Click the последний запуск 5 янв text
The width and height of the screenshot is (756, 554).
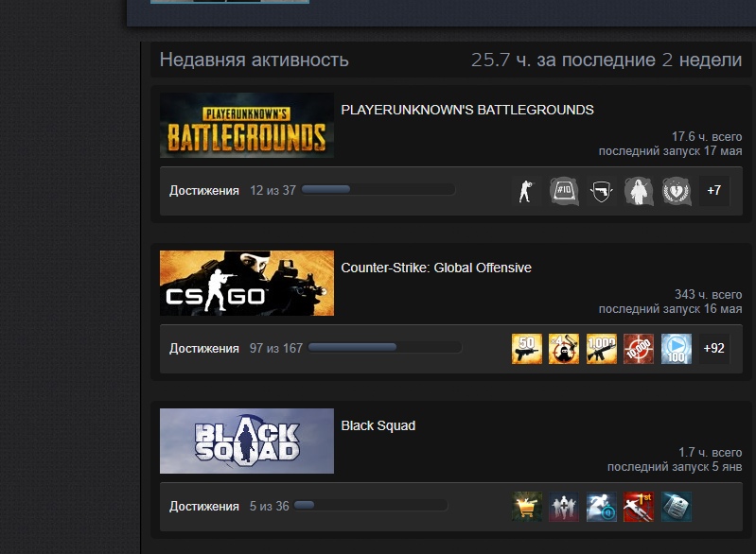(x=675, y=467)
